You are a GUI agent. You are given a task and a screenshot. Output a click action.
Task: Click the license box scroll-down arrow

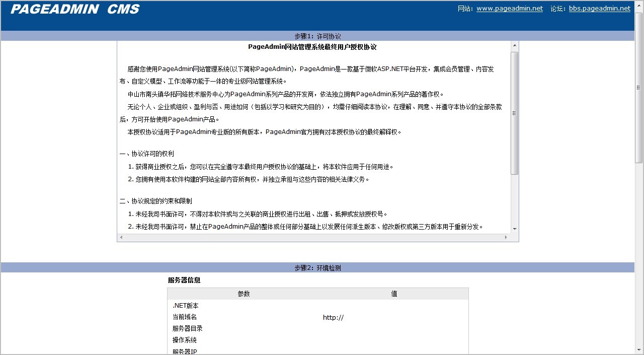(x=514, y=229)
